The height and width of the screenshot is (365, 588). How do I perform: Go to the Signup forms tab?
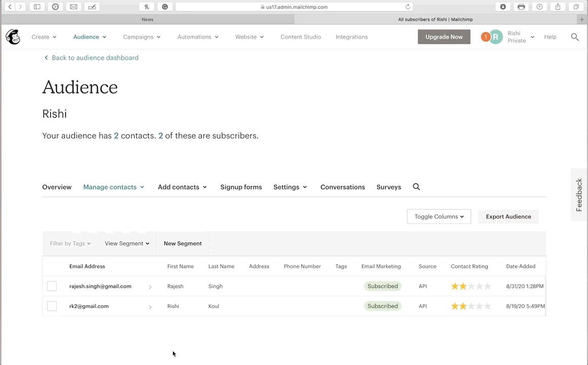(x=241, y=187)
